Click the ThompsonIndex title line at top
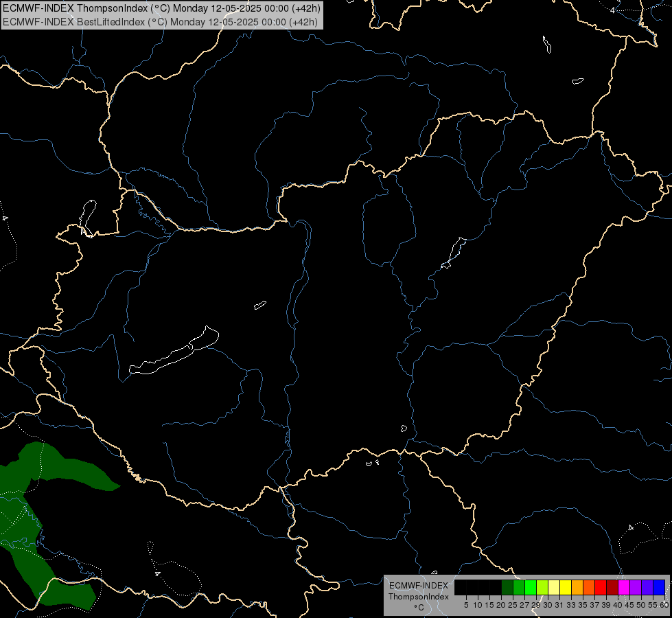 (x=161, y=8)
